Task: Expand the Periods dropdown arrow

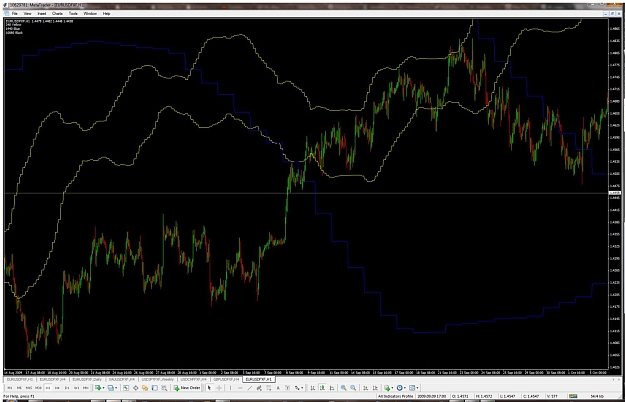Action: coord(405,388)
